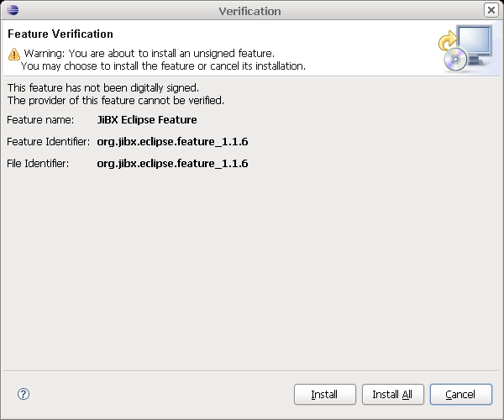The image size is (504, 420).
Task: Click the File Identifier value text
Action: [x=172, y=164]
